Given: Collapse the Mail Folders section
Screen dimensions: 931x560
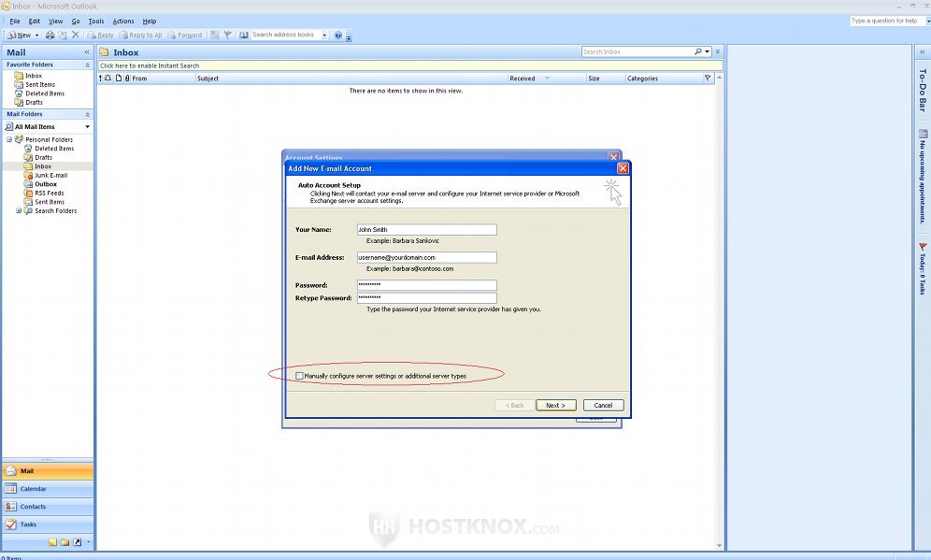Looking at the screenshot, I should (x=87, y=114).
